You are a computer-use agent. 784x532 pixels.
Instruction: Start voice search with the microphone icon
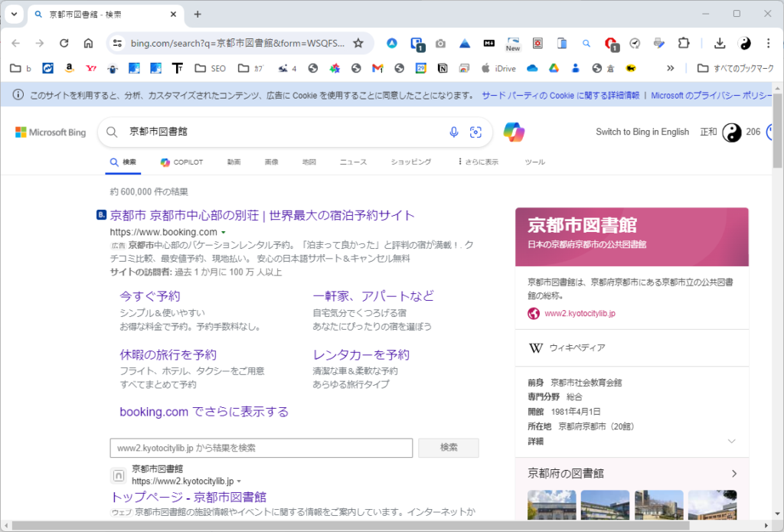click(453, 132)
